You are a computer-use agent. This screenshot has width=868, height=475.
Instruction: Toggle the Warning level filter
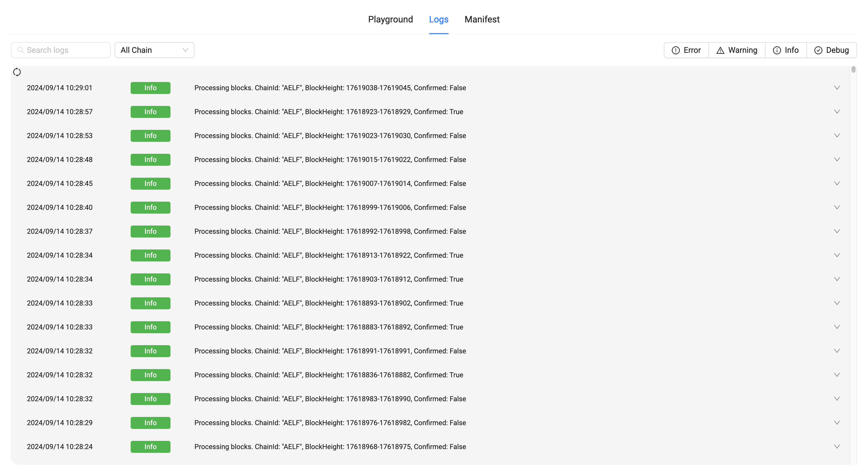pyautogui.click(x=737, y=50)
